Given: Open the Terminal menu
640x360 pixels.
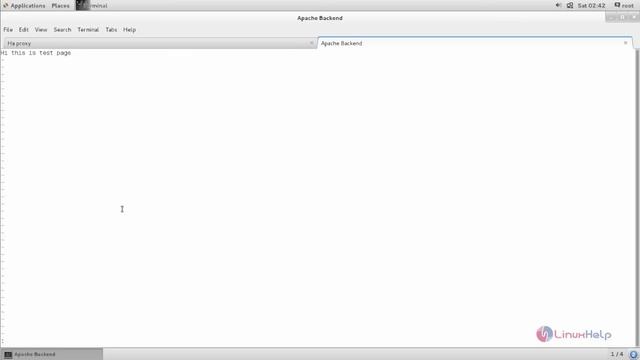Looking at the screenshot, I should point(88,30).
